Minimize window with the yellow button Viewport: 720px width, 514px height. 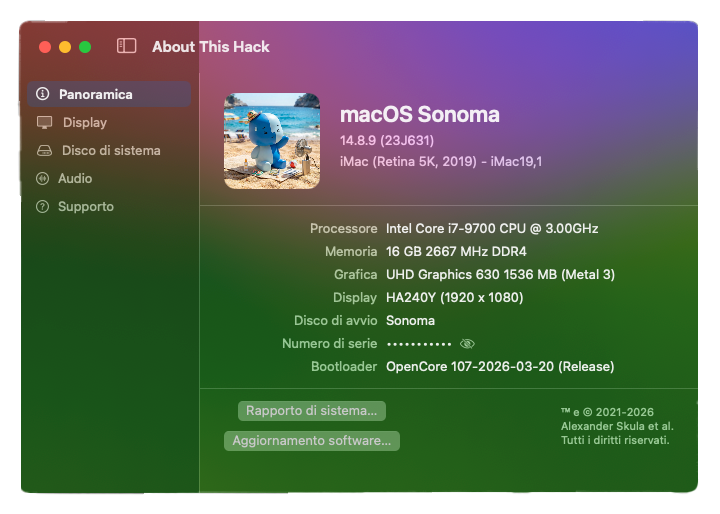click(65, 47)
